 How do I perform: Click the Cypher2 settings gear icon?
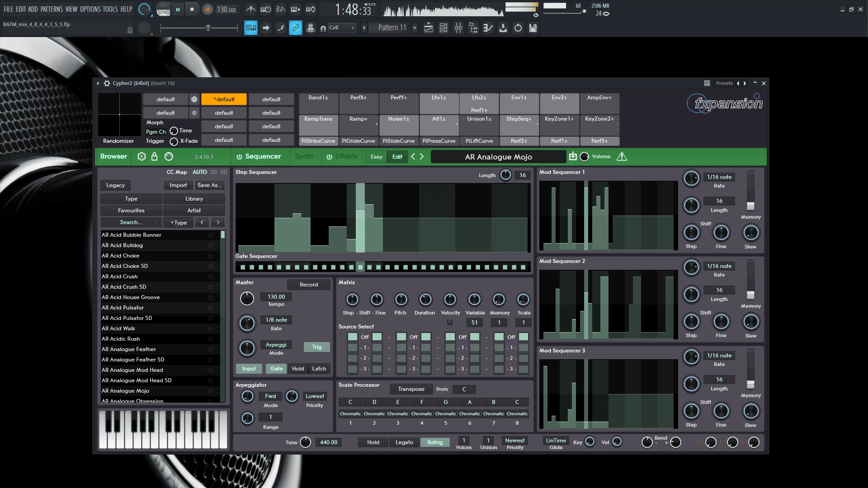coord(142,156)
